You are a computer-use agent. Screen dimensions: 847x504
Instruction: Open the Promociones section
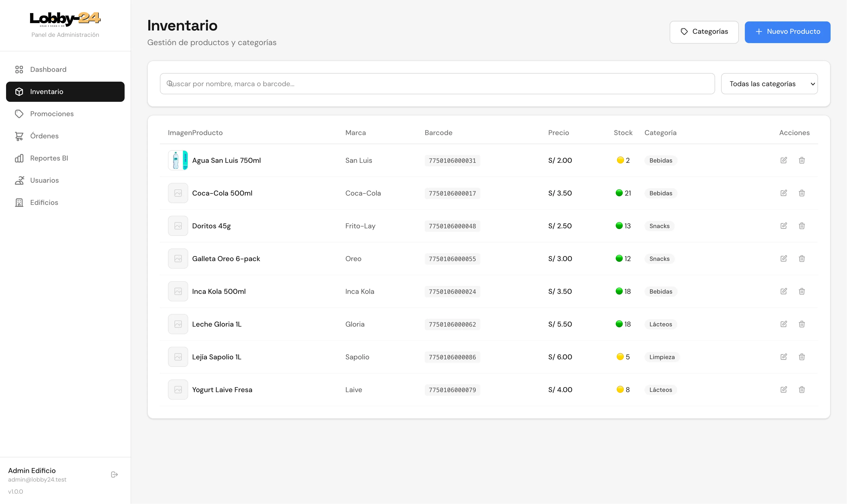[52, 114]
